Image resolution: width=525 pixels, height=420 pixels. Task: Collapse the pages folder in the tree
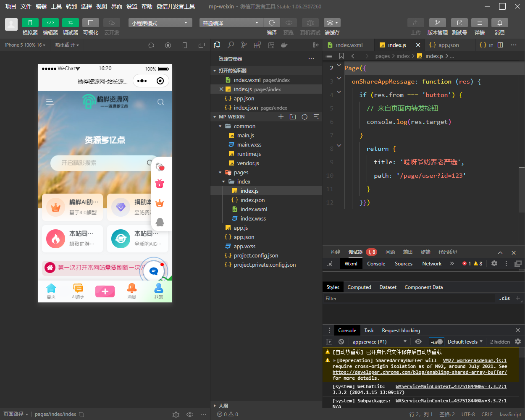pyautogui.click(x=266, y=172)
